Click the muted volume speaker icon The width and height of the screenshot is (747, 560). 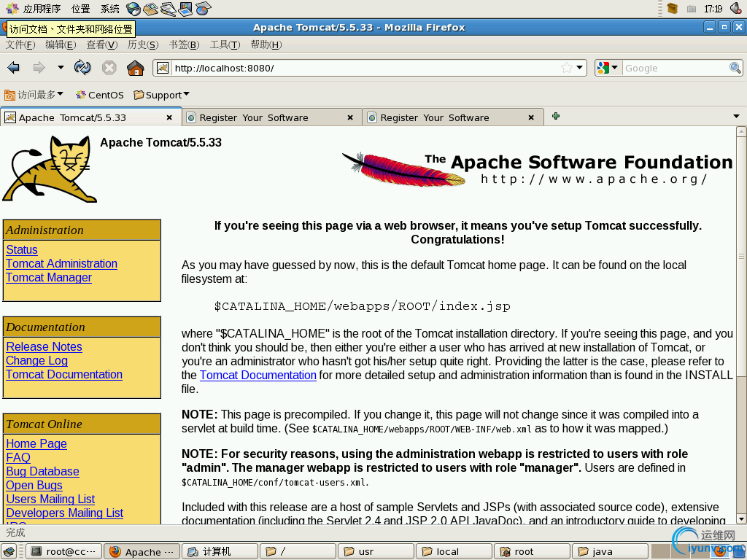(x=737, y=9)
